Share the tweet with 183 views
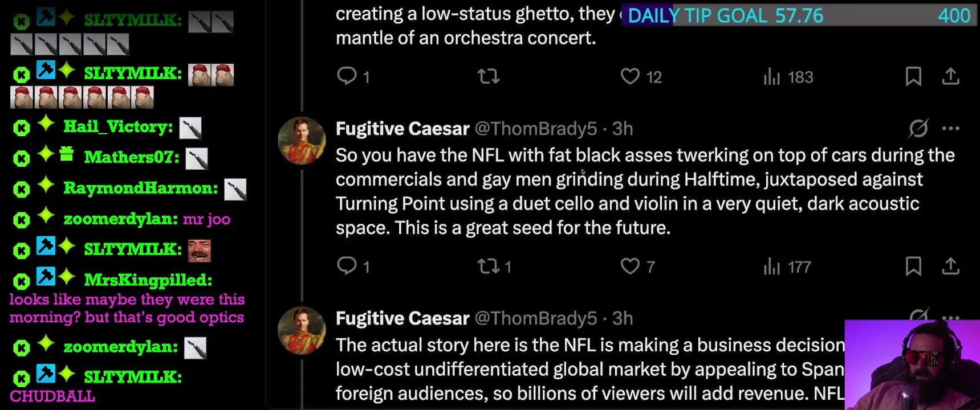The height and width of the screenshot is (410, 980). (950, 76)
